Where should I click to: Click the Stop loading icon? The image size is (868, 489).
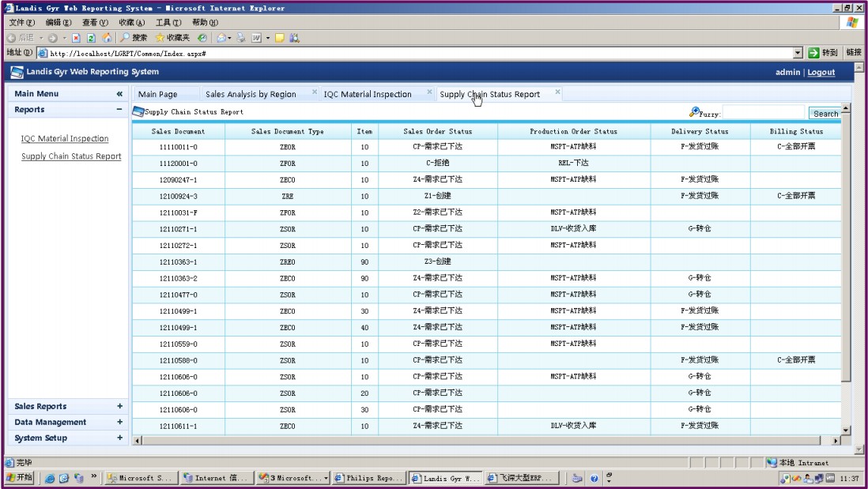coord(77,37)
